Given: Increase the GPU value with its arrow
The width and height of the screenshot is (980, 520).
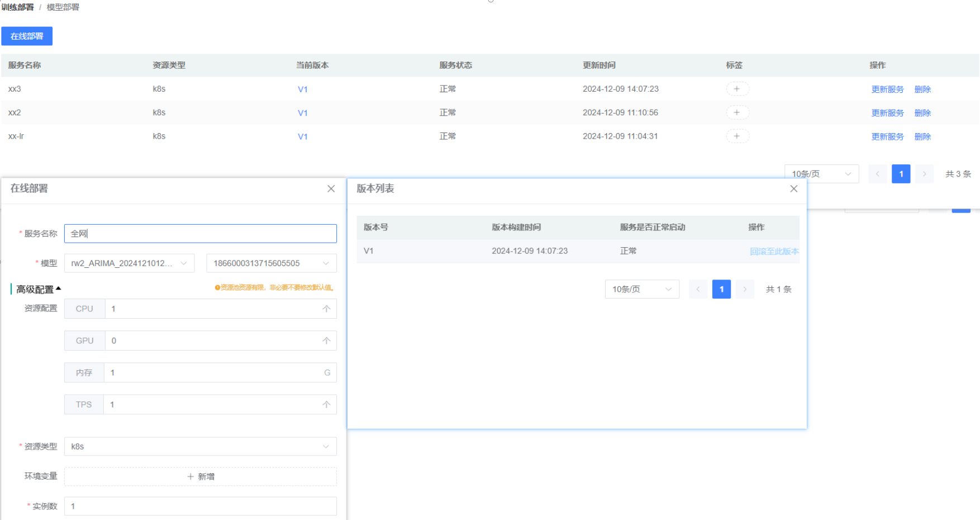Looking at the screenshot, I should point(326,341).
